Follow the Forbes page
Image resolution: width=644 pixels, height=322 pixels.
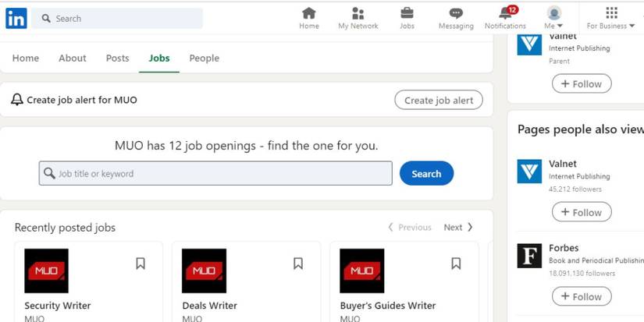pos(582,296)
